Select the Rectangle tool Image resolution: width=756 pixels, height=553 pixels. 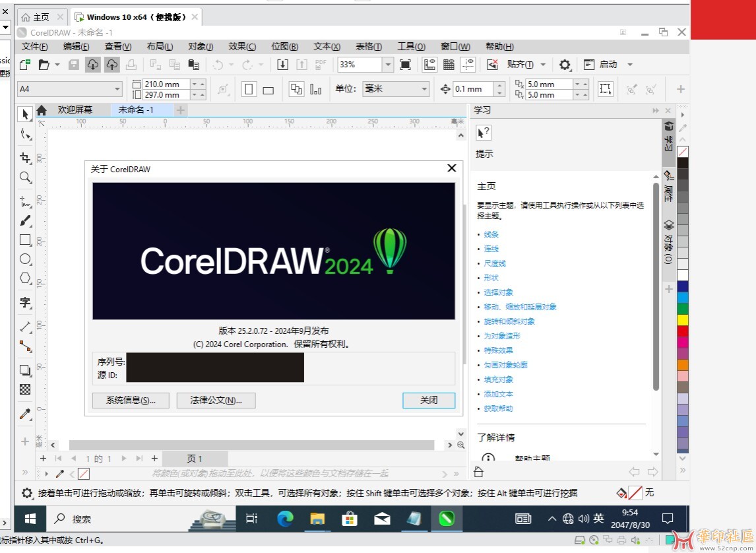25,240
